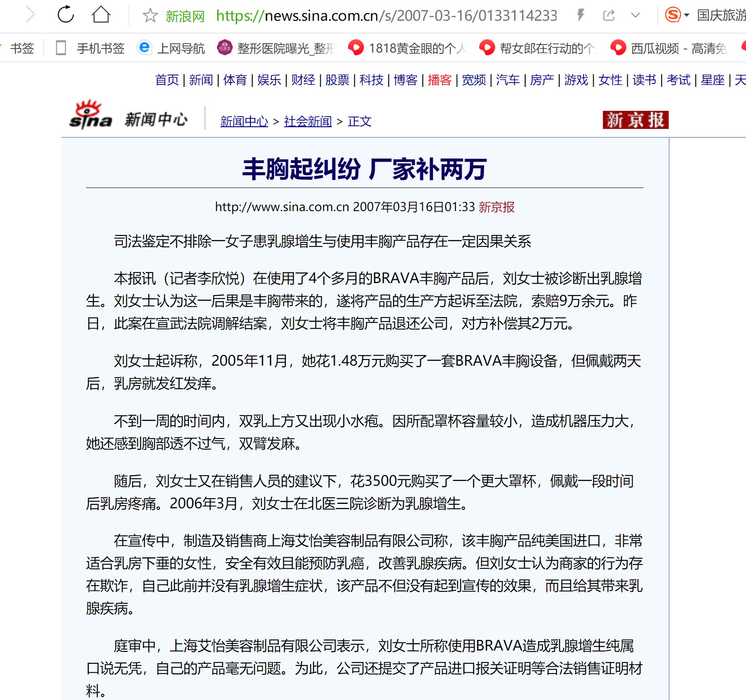The image size is (746, 700).
Task: Click the 新浪网 site label in address bar
Action: pyautogui.click(x=186, y=16)
